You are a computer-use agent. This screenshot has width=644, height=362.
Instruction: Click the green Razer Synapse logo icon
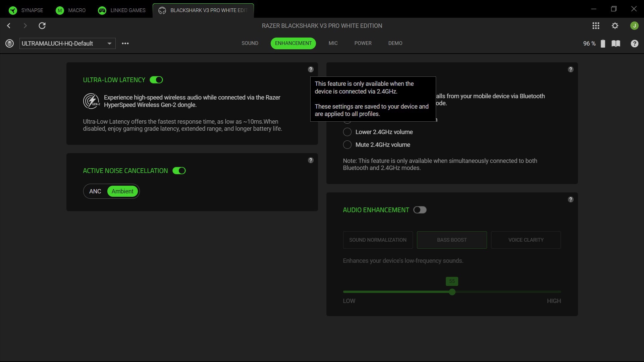click(13, 10)
